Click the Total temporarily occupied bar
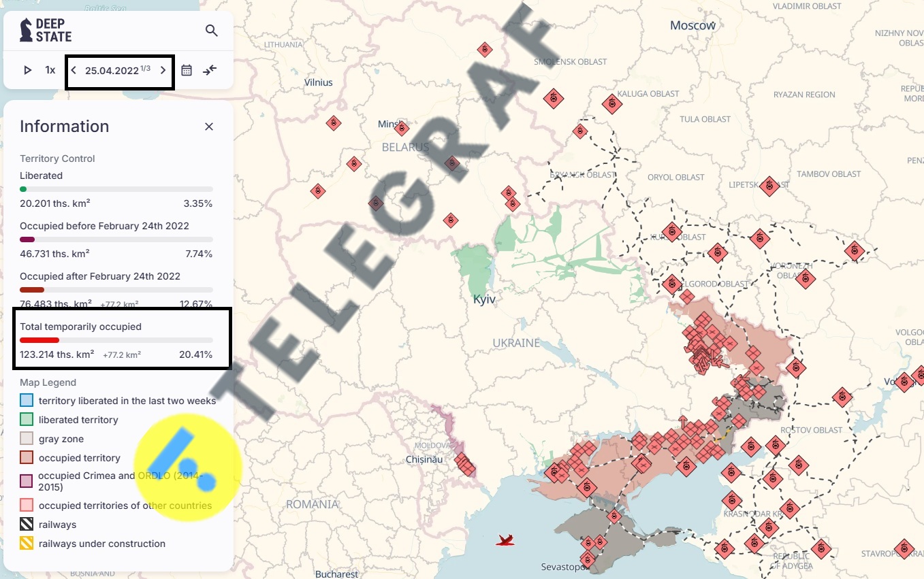This screenshot has height=579, width=924. click(116, 340)
